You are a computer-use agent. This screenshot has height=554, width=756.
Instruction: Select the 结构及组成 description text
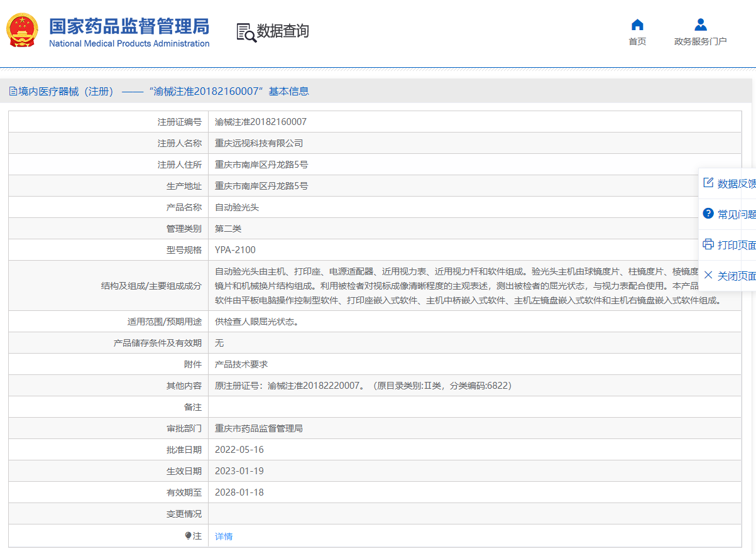click(468, 286)
